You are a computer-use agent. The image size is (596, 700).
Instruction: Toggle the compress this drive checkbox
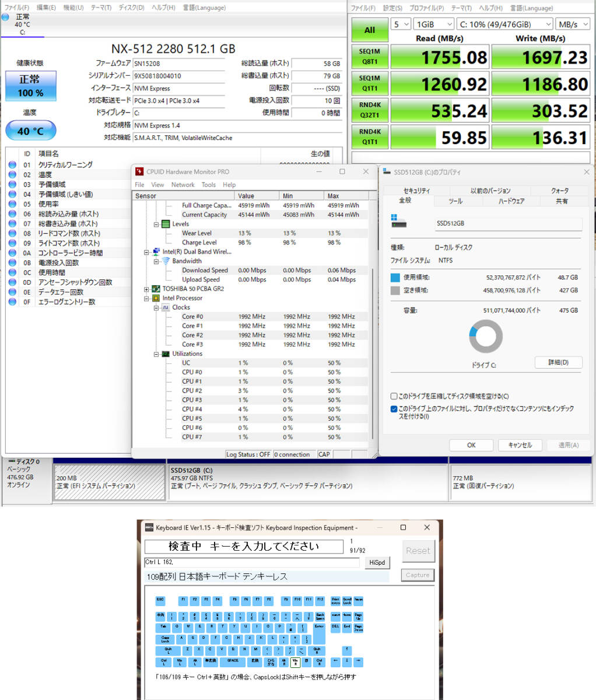coord(394,396)
